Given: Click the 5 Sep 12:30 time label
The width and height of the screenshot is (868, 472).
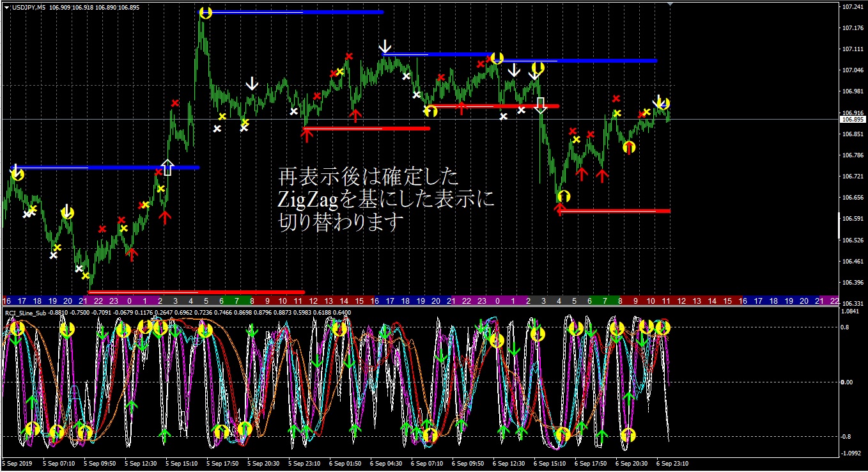Looking at the screenshot, I should (x=141, y=463).
